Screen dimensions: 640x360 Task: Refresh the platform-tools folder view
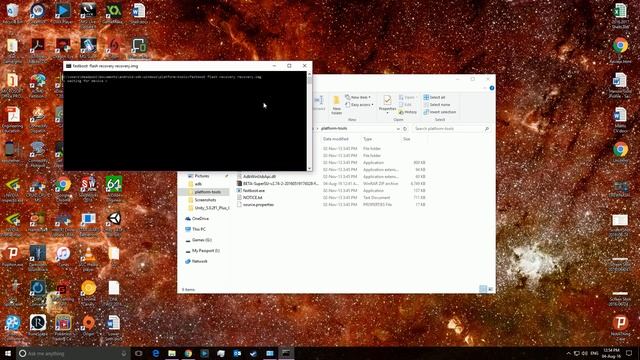[405, 129]
